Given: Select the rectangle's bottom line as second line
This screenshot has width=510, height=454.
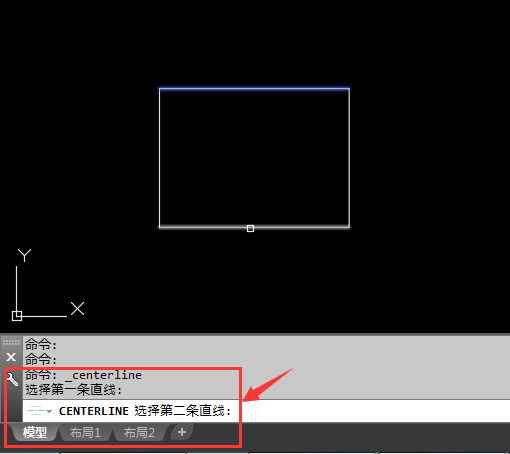Looking at the screenshot, I should [x=254, y=227].
